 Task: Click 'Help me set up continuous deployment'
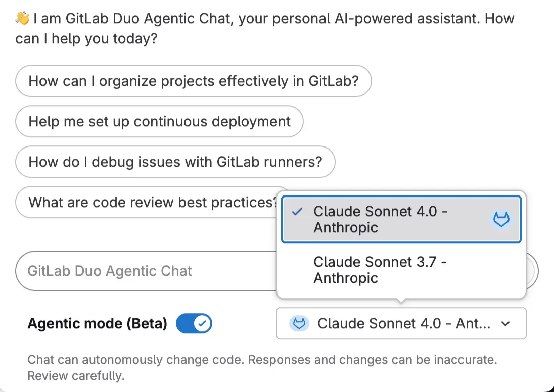[x=159, y=121]
